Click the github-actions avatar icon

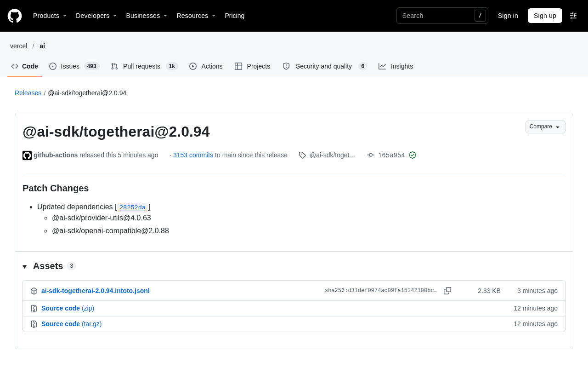click(27, 155)
